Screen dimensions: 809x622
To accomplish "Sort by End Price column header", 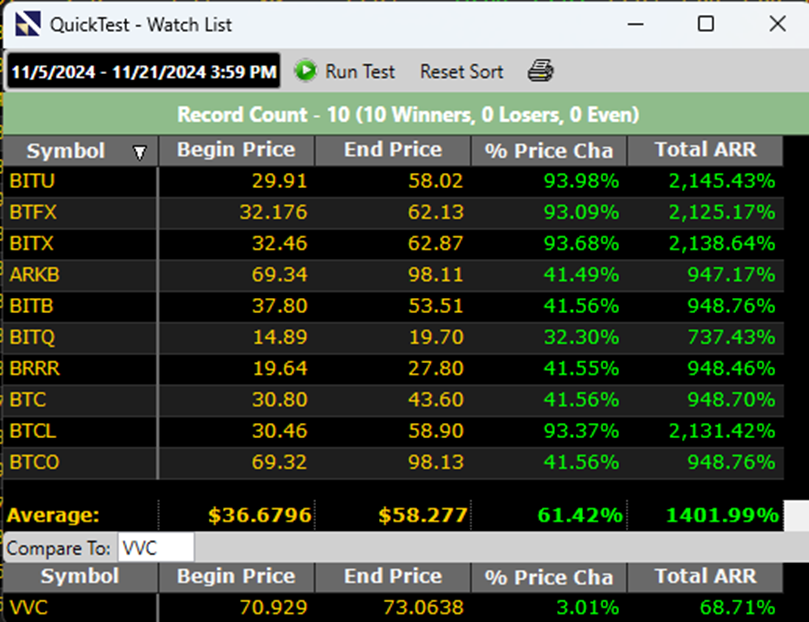I will 392,151.
